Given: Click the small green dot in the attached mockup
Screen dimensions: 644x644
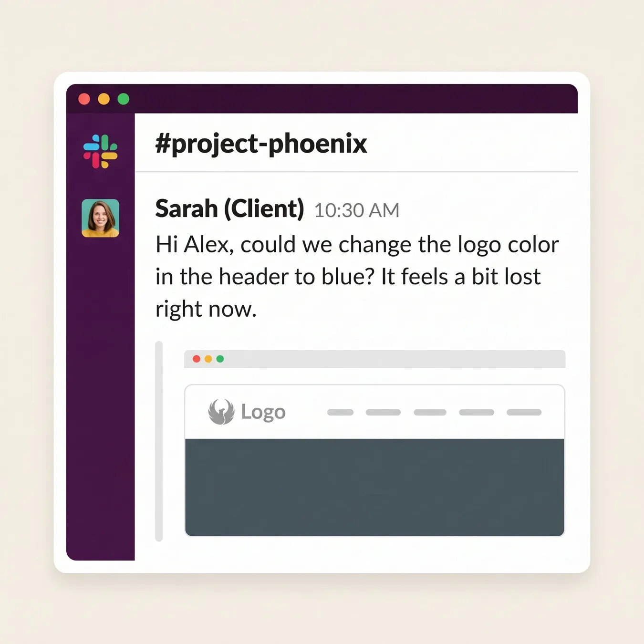Looking at the screenshot, I should tap(220, 359).
